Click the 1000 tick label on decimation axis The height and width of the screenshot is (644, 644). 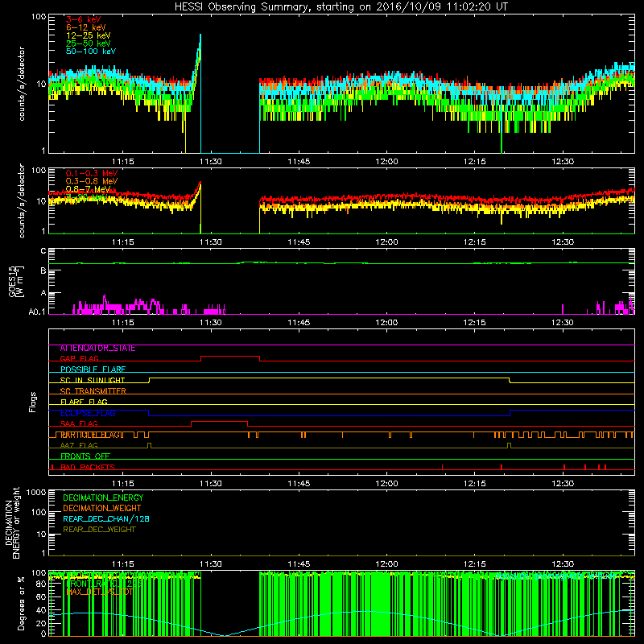pos(36,492)
